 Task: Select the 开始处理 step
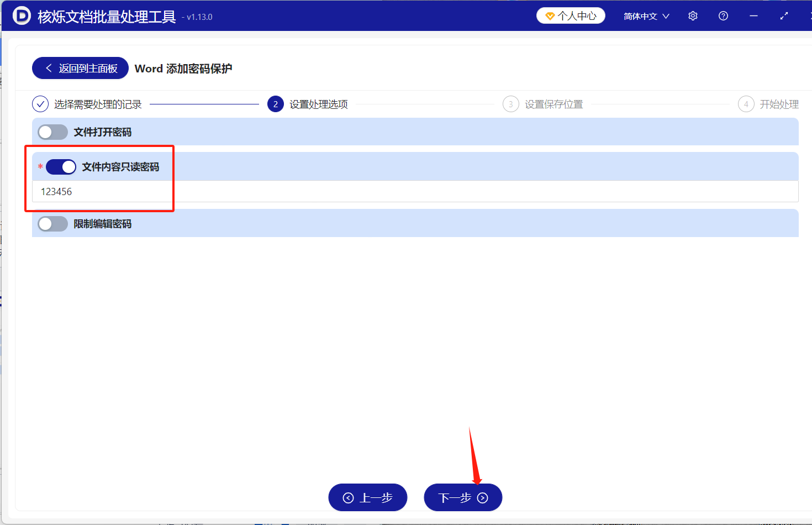coord(776,104)
